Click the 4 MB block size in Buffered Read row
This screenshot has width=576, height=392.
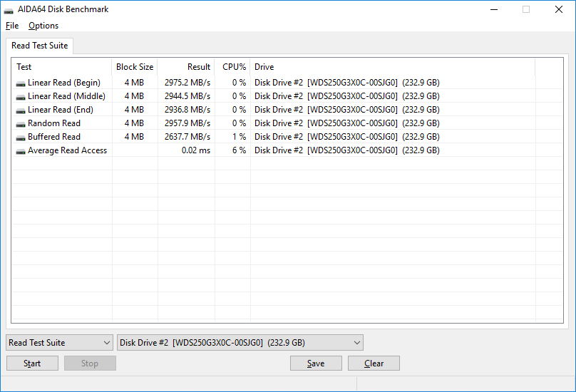click(134, 137)
